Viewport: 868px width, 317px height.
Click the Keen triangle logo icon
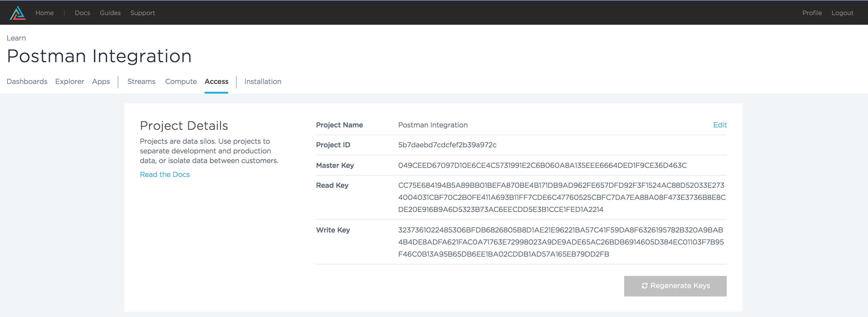[x=18, y=13]
